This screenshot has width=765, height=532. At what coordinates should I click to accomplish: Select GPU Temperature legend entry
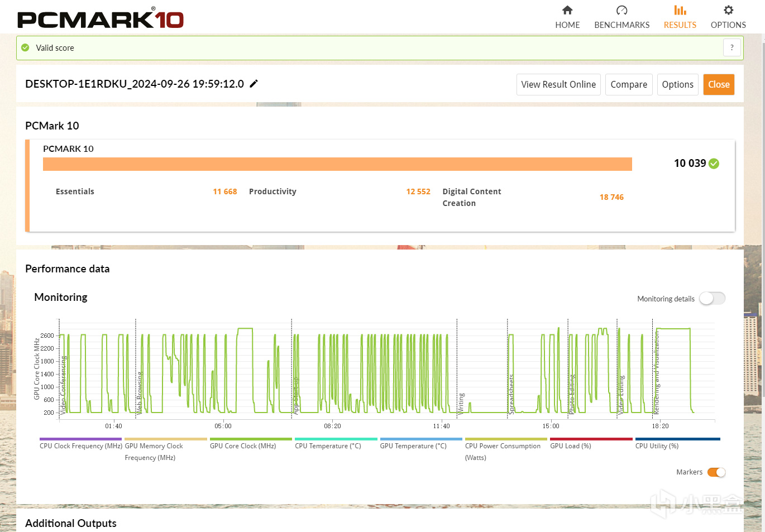421,444
